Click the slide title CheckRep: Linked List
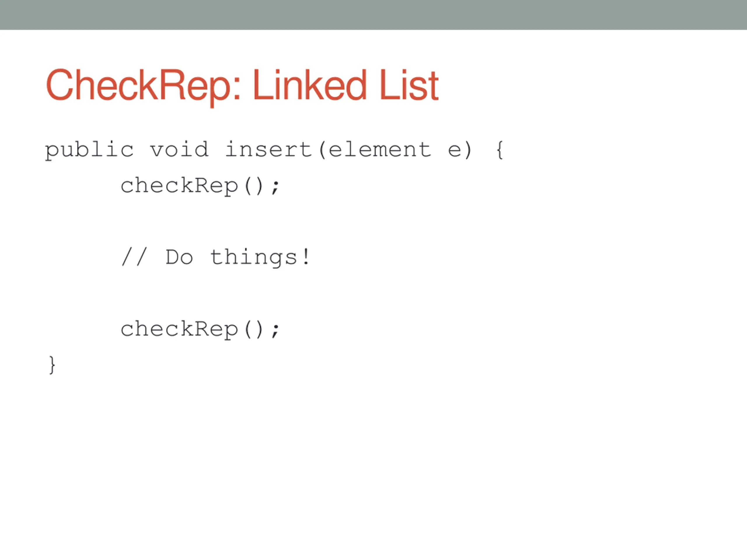This screenshot has height=560, width=747. point(242,86)
